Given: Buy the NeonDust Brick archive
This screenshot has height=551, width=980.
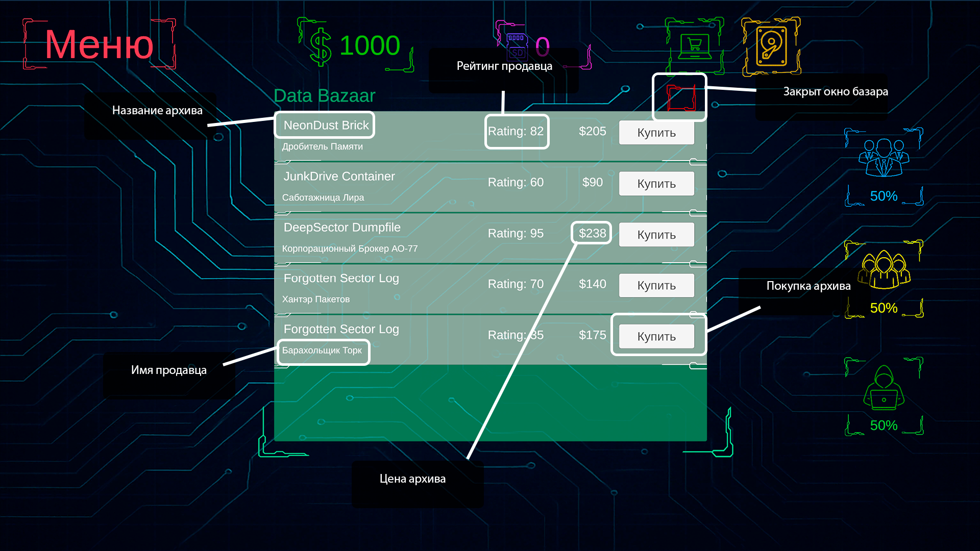Looking at the screenshot, I should click(x=656, y=133).
